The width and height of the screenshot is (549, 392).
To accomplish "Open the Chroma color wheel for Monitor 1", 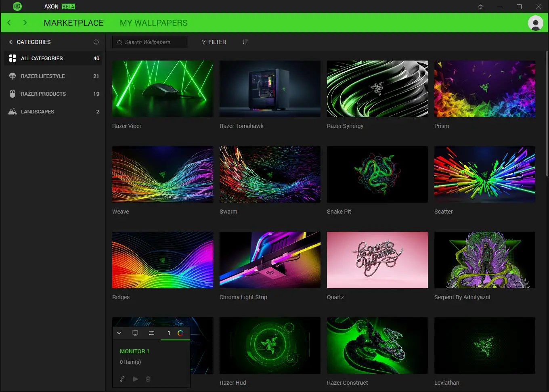I will pyautogui.click(x=180, y=333).
